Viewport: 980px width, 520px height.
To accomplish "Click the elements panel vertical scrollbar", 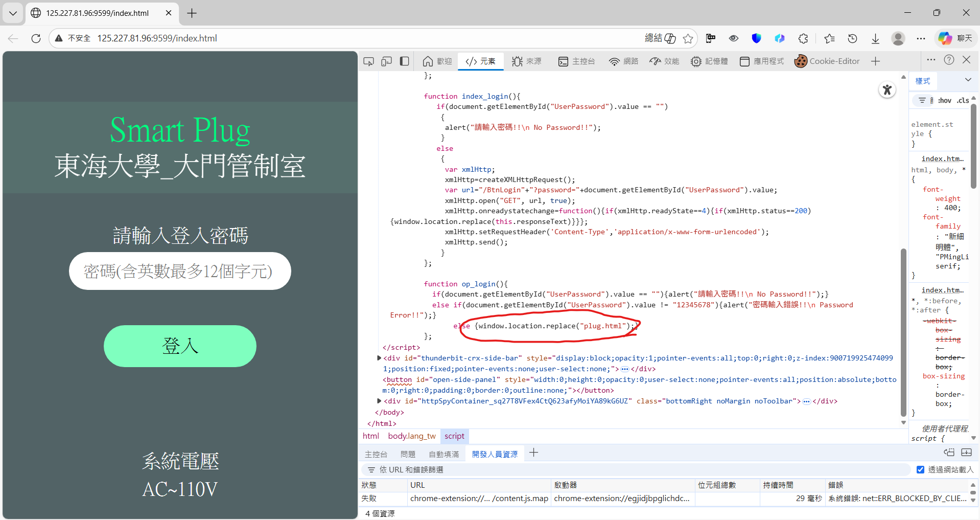I will (x=903, y=332).
